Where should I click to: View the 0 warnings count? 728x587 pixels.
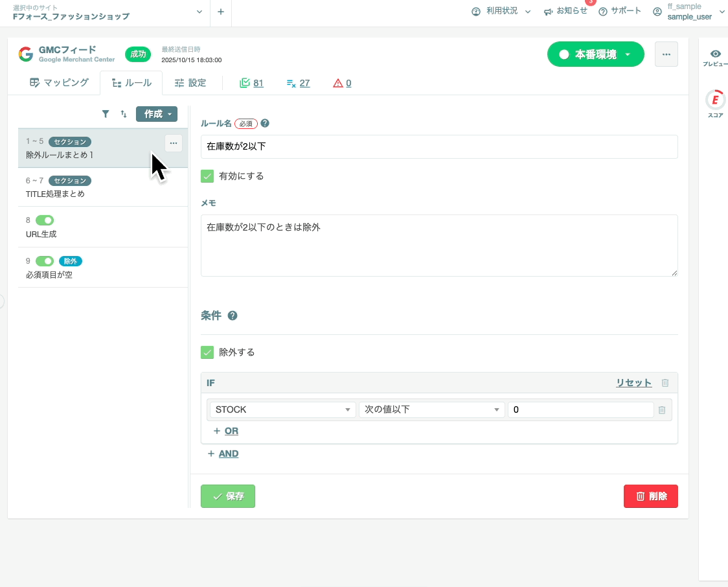coord(342,83)
